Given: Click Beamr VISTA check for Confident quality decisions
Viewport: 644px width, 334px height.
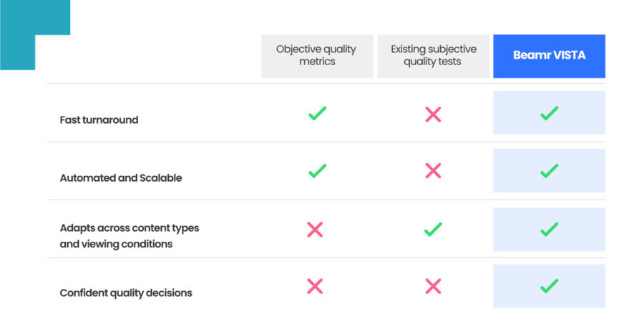Looking at the screenshot, I should pyautogui.click(x=549, y=287).
